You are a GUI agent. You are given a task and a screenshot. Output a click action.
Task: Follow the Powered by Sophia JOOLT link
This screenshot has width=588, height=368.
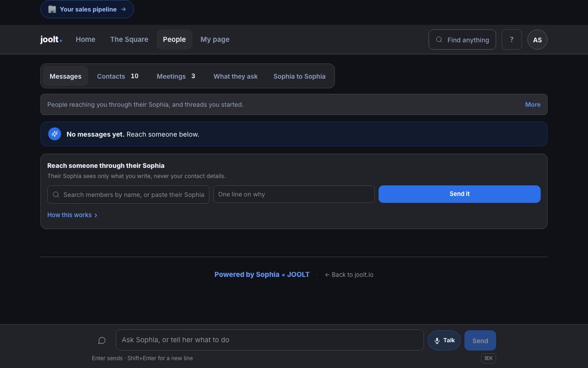[x=262, y=275]
